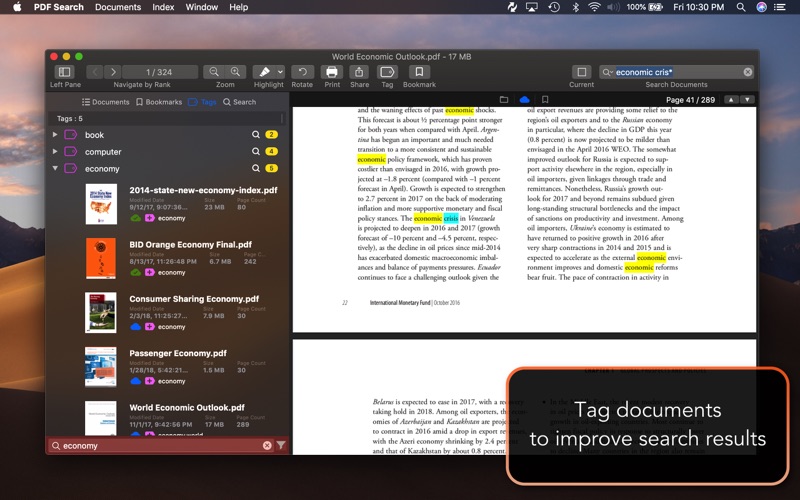
Task: Search within the book tag
Action: 256,135
